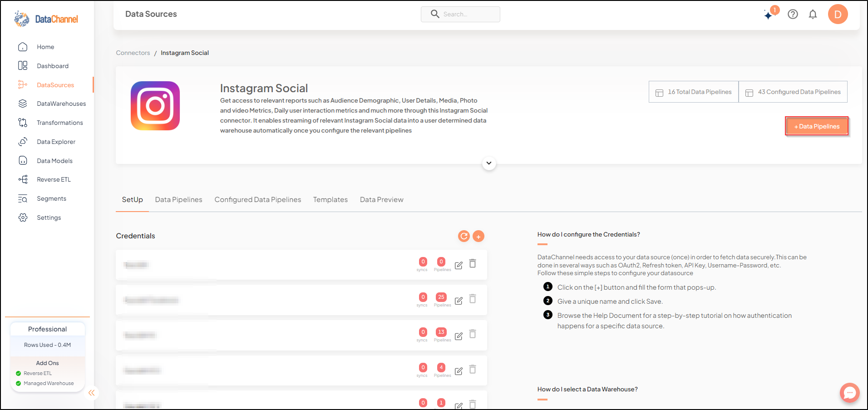Open the DataWarehouses stack icon
The height and width of the screenshot is (410, 868).
pos(23,104)
